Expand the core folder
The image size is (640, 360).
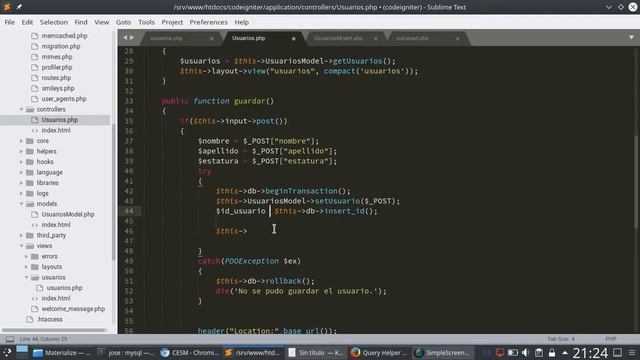pyautogui.click(x=22, y=141)
